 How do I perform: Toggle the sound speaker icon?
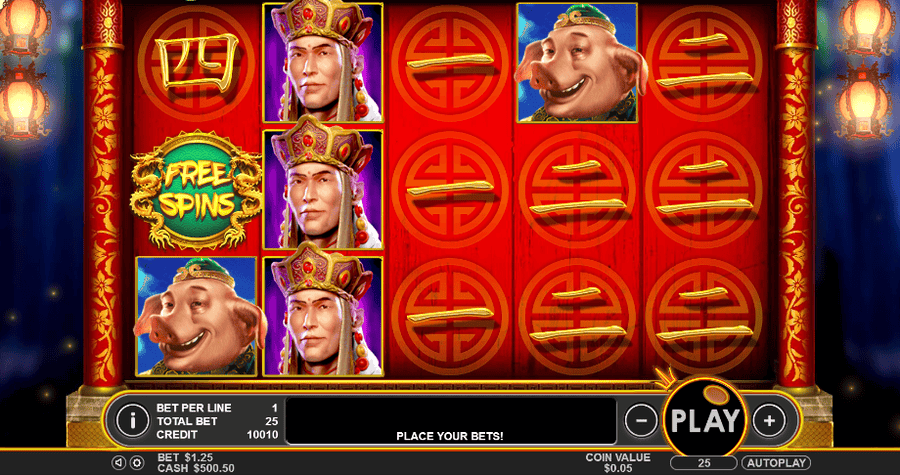click(118, 462)
